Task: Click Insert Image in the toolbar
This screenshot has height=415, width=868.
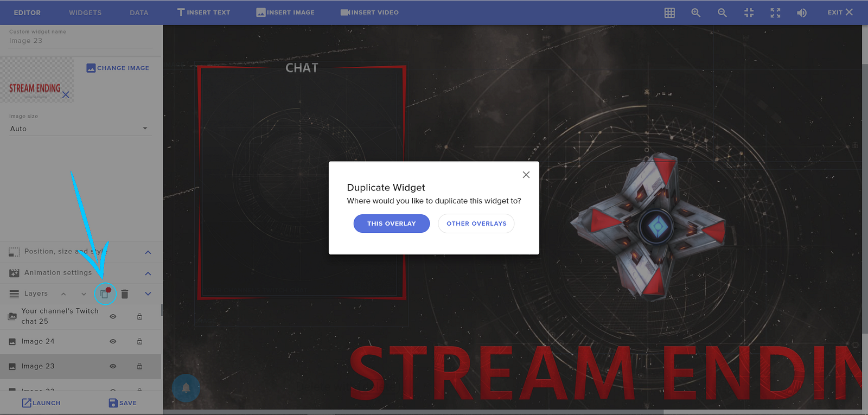Action: tap(285, 12)
